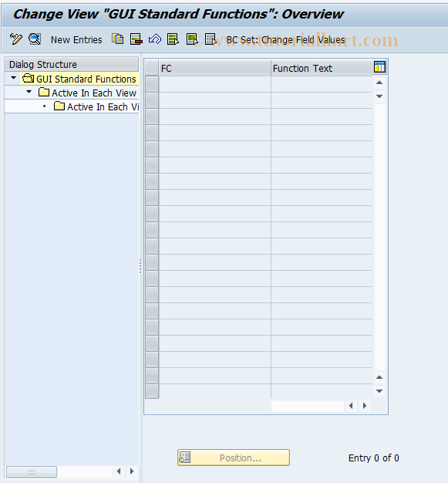The height and width of the screenshot is (483, 448).
Task: Click the Deselect All icon
Action: 211,39
